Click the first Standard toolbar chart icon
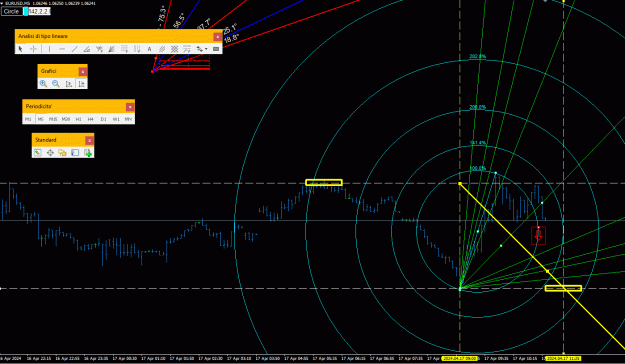625x364 pixels. pyautogui.click(x=37, y=153)
